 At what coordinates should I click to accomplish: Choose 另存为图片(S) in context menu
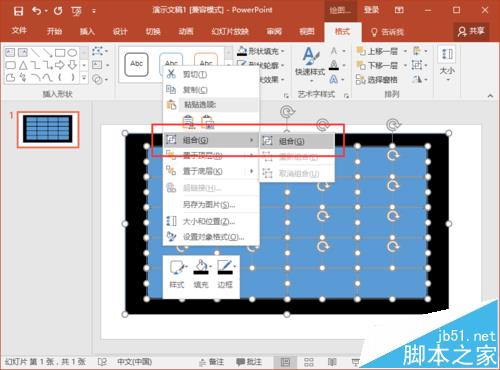(211, 204)
